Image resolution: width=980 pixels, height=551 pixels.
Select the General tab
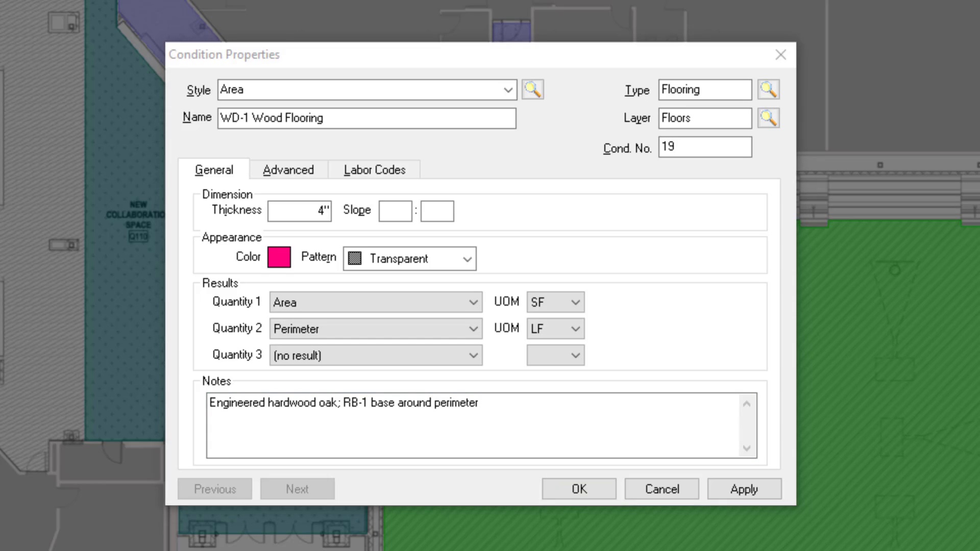214,170
